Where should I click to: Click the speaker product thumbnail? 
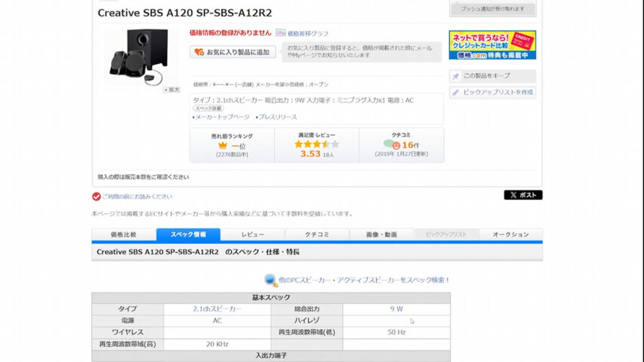click(137, 57)
